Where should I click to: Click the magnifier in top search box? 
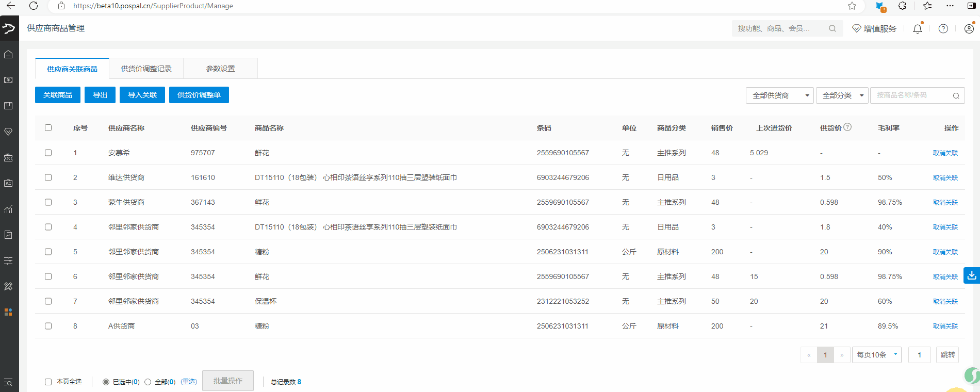(832, 28)
